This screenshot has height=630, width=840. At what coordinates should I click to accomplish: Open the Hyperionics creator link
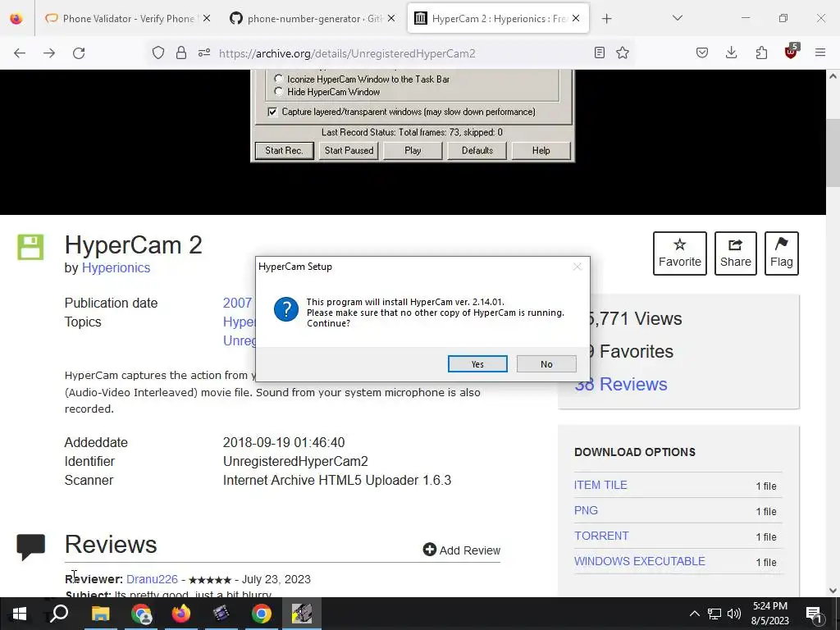click(116, 267)
